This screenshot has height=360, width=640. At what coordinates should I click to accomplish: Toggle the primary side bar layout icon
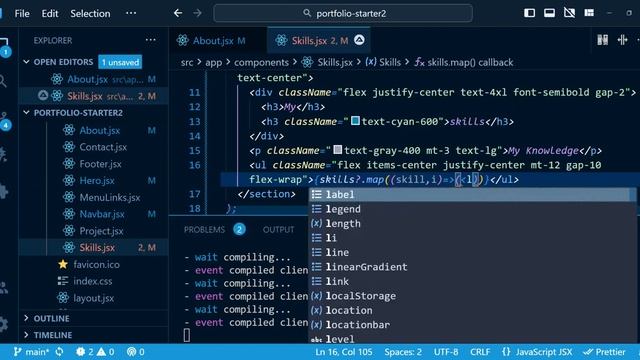529,13
